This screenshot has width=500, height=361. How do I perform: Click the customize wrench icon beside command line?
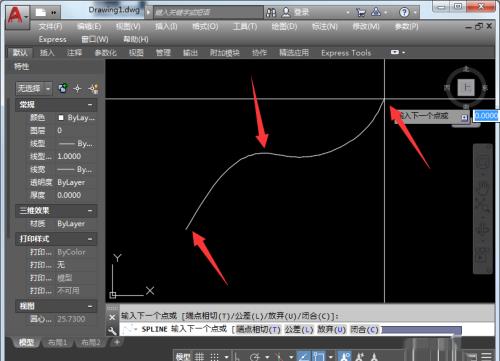[x=112, y=330]
